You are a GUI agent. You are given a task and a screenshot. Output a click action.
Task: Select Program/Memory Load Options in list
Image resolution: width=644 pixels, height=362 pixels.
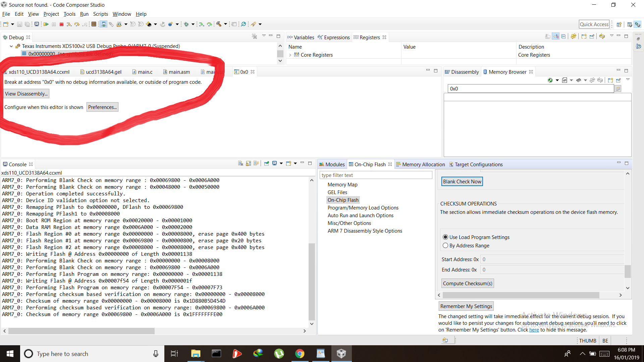[x=363, y=208]
